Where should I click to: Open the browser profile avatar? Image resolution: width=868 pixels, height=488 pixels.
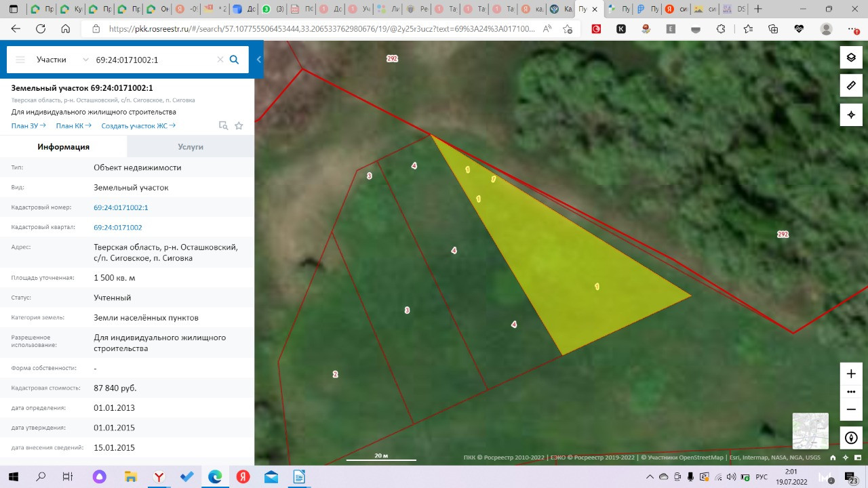tap(826, 29)
